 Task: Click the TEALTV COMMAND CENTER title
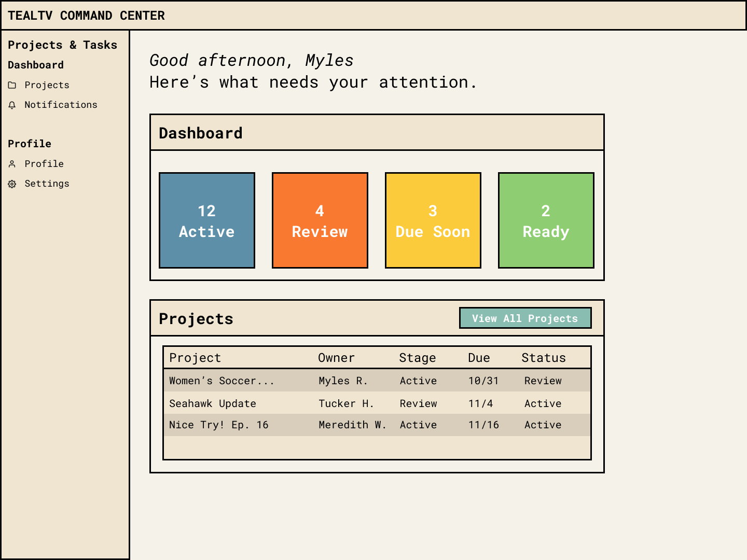click(86, 16)
